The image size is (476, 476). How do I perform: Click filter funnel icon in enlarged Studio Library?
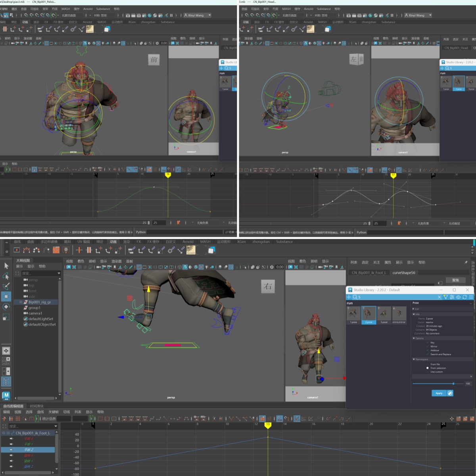445,297
